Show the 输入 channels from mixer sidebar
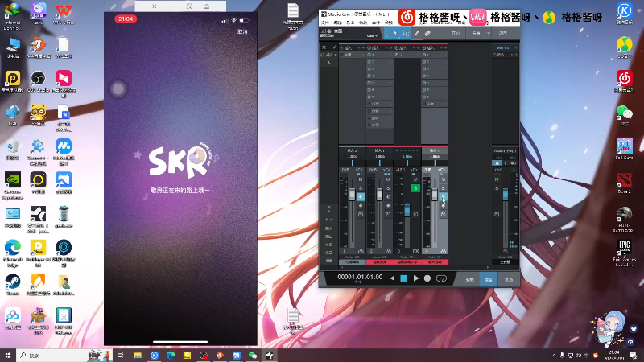 pyautogui.click(x=329, y=228)
